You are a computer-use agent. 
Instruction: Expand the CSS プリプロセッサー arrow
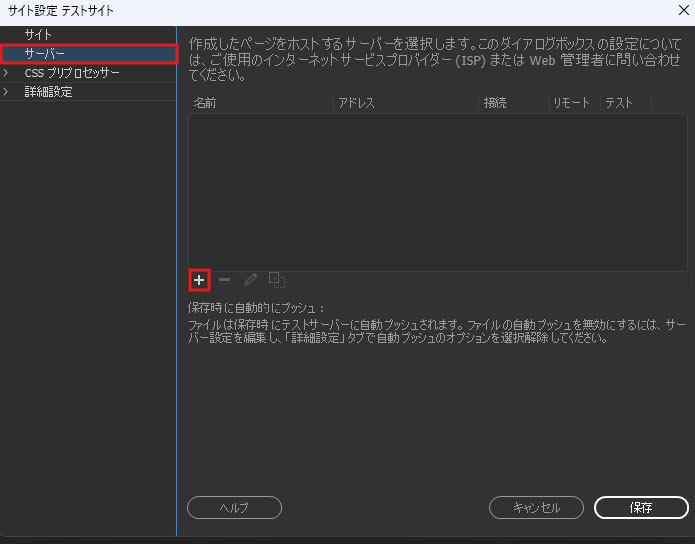(6, 73)
